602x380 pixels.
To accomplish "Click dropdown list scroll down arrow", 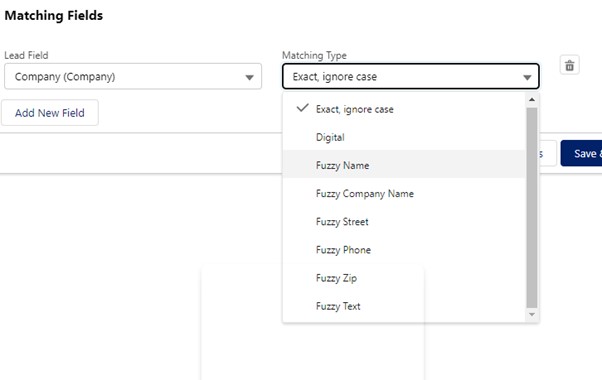I will [532, 315].
